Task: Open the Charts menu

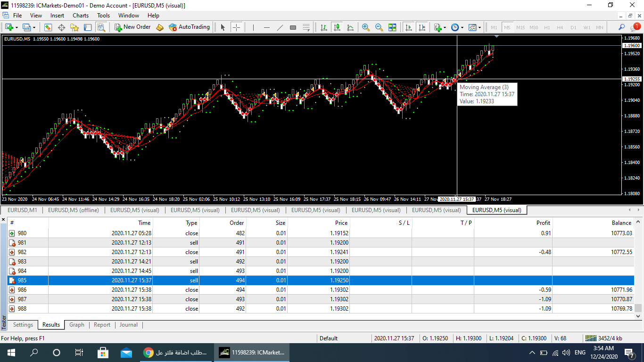Action: coord(81,16)
